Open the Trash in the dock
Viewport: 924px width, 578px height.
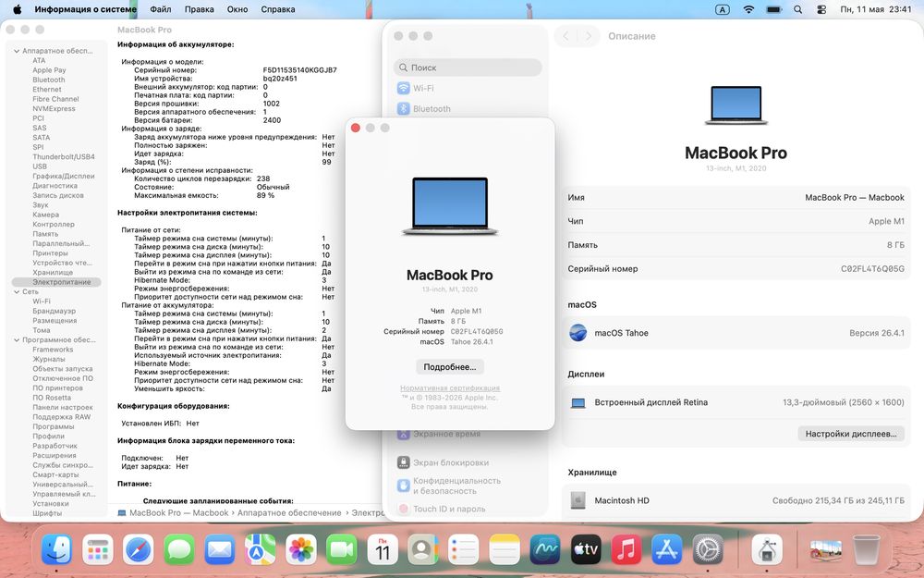(x=867, y=549)
